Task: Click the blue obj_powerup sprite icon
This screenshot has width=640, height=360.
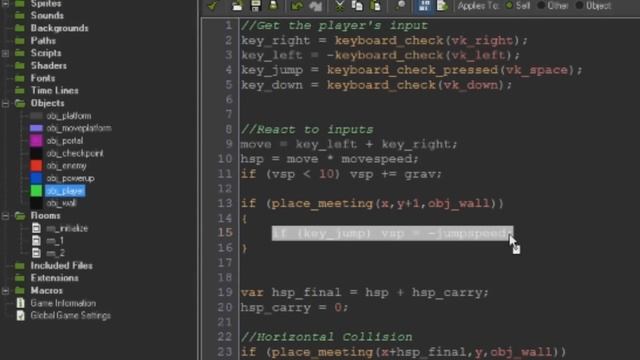Action: coord(36,178)
